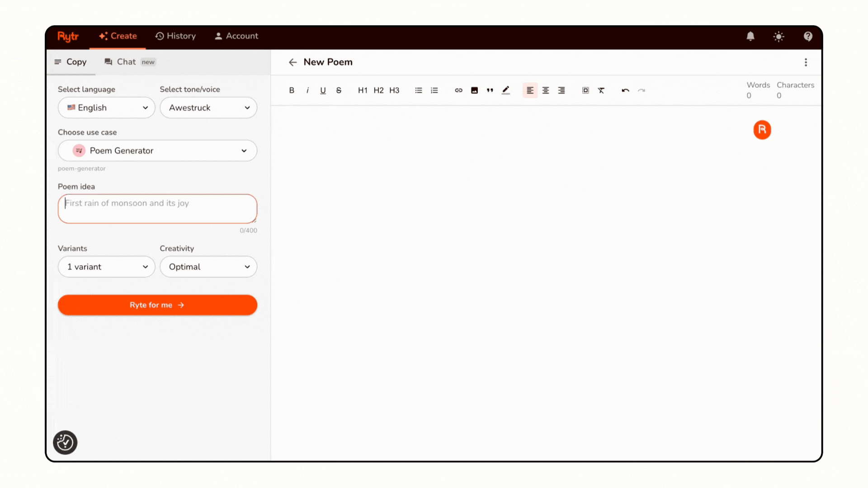This screenshot has height=488, width=868.
Task: Open the History menu item
Action: [x=175, y=36]
